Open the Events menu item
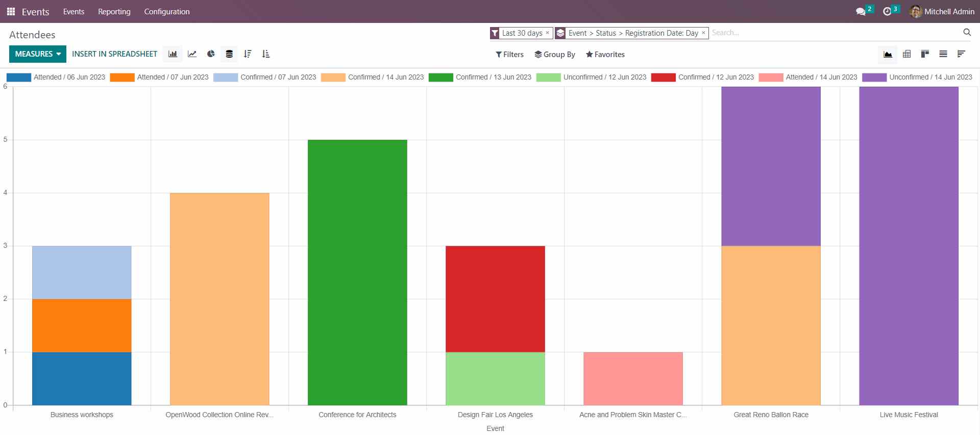Viewport: 980px width, 435px height. [73, 11]
